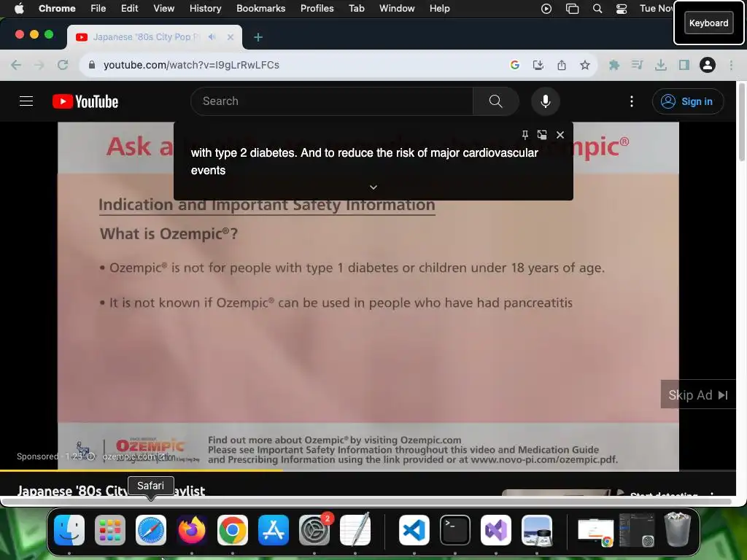Viewport: 747px width, 560px height.
Task: Move caption overlay back to tab
Action: 542,135
